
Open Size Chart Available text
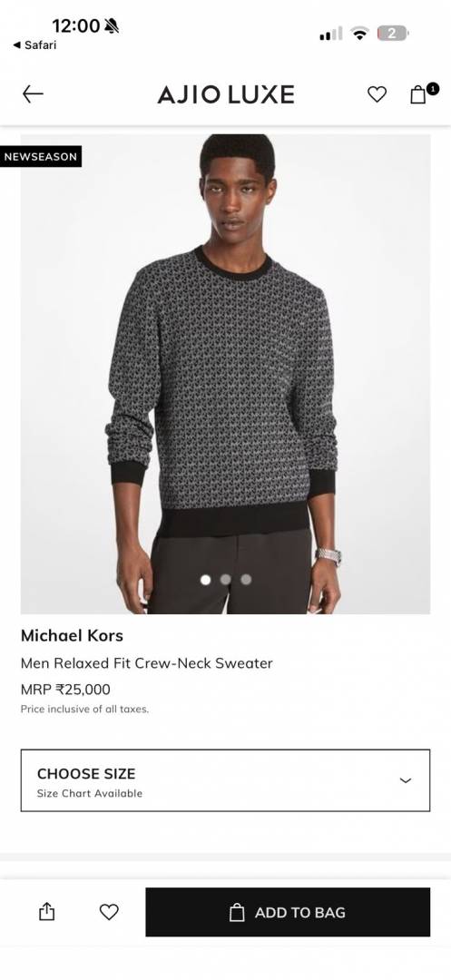(89, 793)
